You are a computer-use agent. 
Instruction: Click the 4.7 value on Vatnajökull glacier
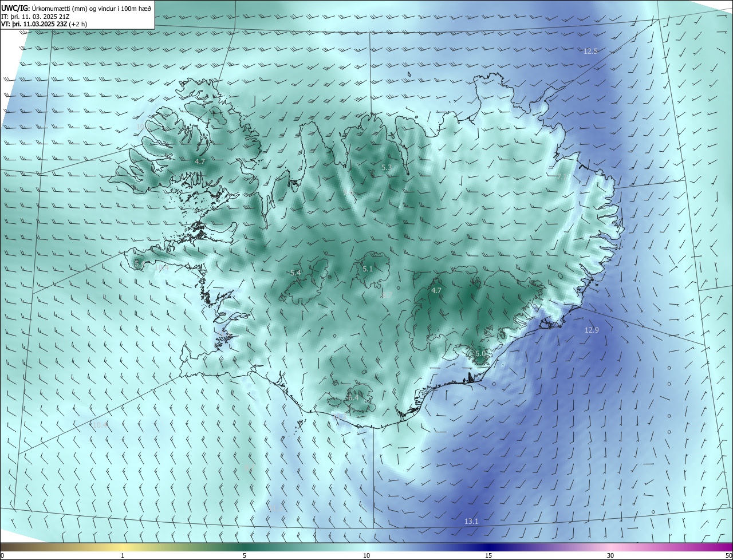pyautogui.click(x=436, y=291)
